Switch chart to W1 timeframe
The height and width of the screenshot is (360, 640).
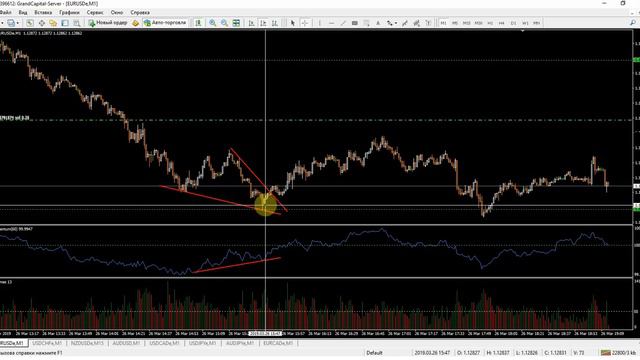(525, 23)
